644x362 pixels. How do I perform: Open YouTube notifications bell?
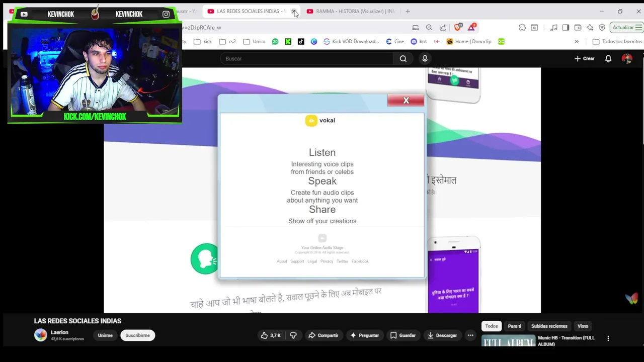click(x=608, y=59)
